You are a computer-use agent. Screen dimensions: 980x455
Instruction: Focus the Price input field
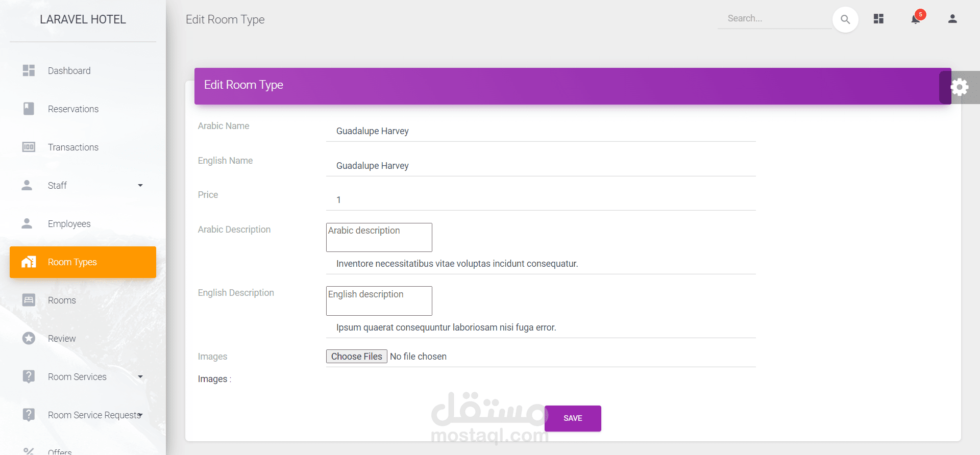pyautogui.click(x=541, y=200)
